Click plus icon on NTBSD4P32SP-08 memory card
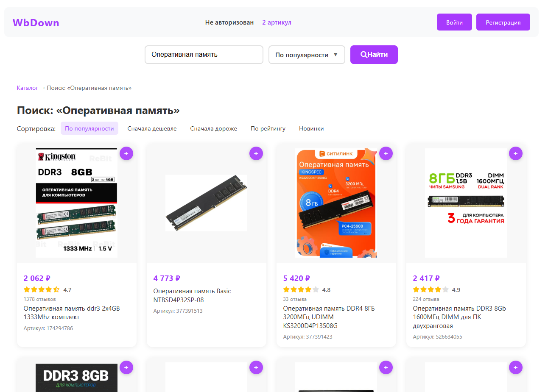 [x=256, y=153]
